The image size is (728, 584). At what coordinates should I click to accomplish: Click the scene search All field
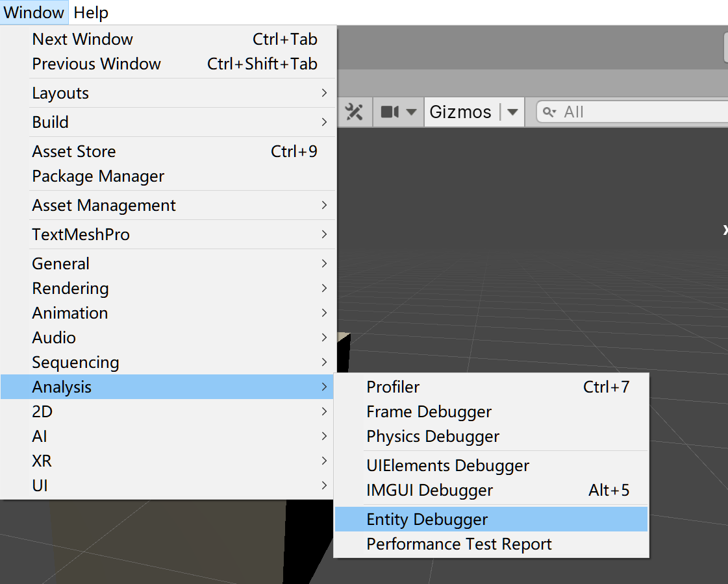pos(632,112)
